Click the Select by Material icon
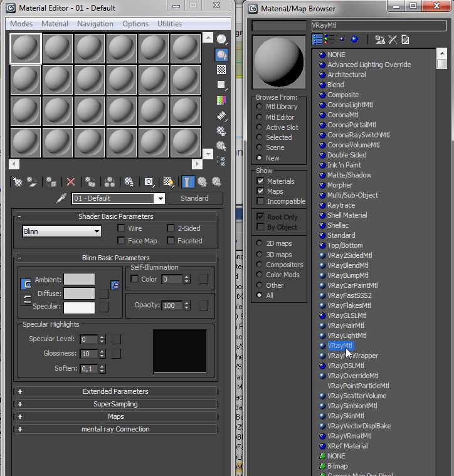Image resolution: width=454 pixels, height=476 pixels. [x=221, y=146]
